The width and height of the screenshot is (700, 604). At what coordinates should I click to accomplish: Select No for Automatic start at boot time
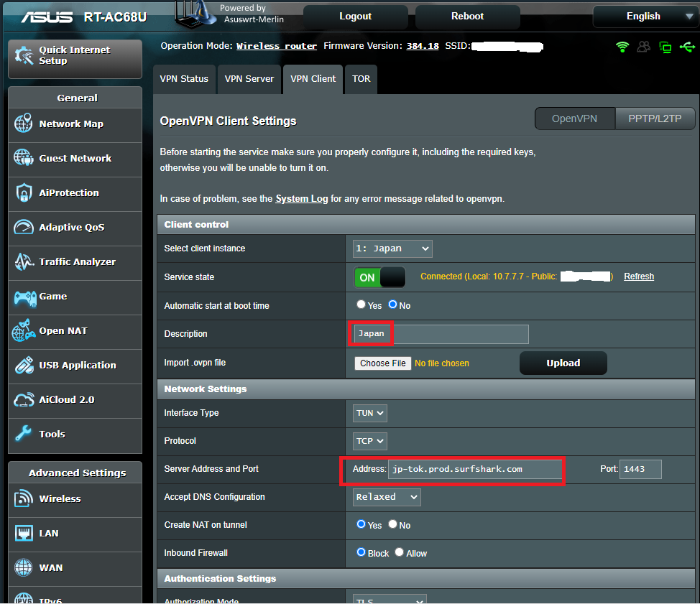point(393,305)
